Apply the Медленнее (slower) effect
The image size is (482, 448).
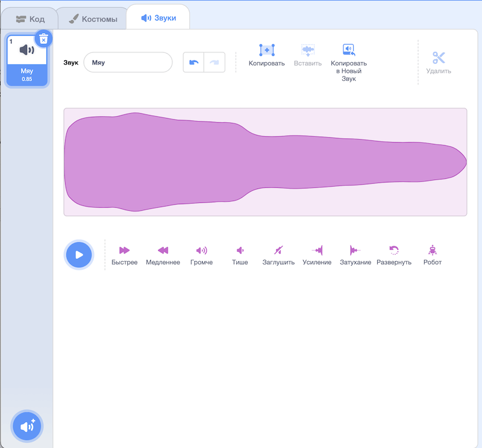coord(163,250)
